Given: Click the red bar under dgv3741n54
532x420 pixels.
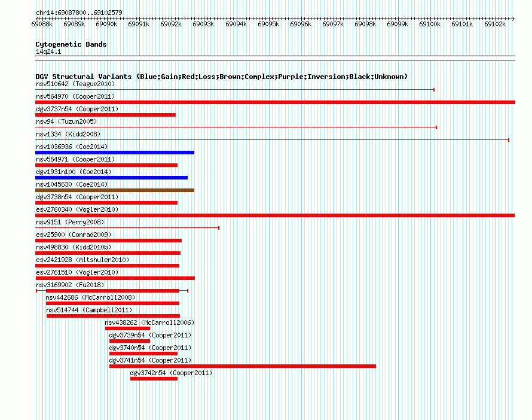Looking at the screenshot, I should (243, 366).
